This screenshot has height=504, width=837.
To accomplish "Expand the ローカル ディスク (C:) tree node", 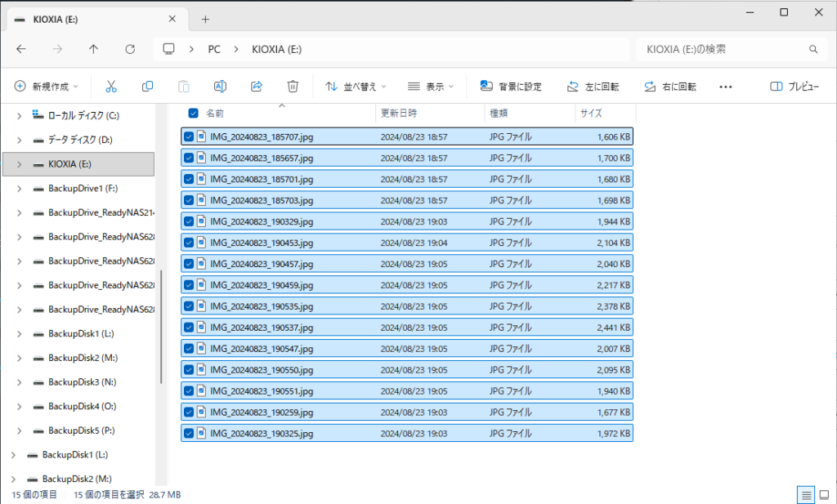I will click(x=19, y=116).
